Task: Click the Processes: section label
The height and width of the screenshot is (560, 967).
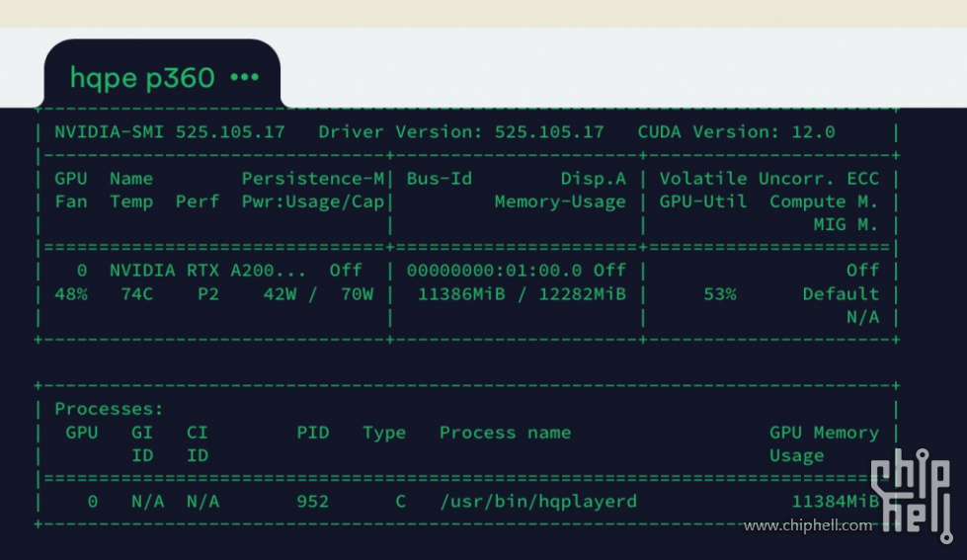Action: pyautogui.click(x=109, y=410)
